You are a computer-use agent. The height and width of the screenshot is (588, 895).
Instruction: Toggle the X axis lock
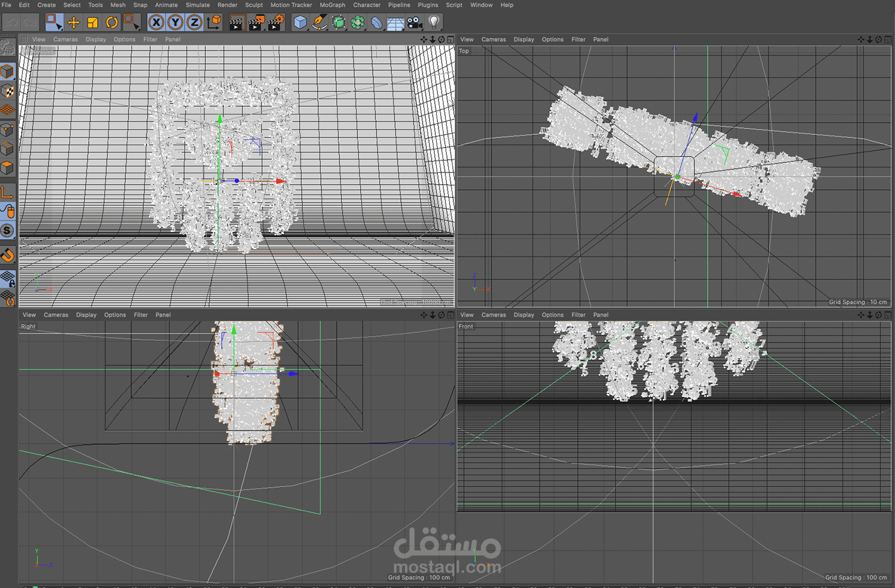(155, 23)
